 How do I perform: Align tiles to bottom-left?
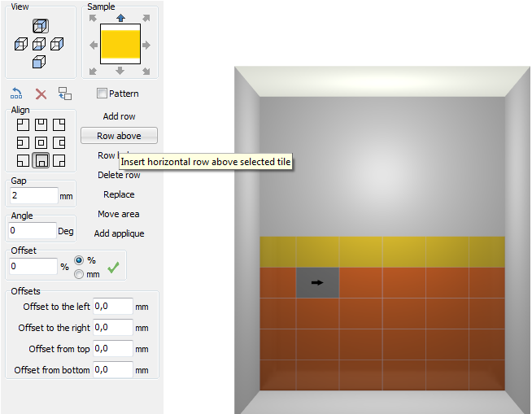[23, 161]
